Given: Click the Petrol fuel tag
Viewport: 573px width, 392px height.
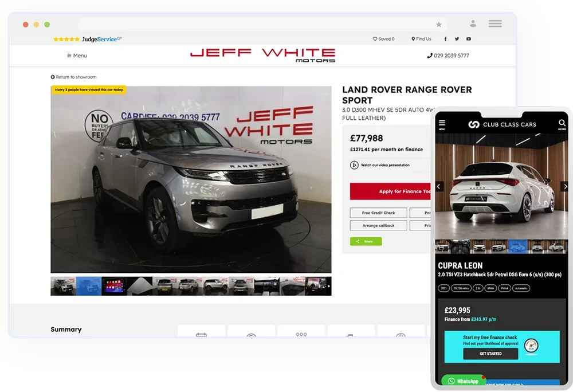Looking at the screenshot, I should [x=504, y=288].
